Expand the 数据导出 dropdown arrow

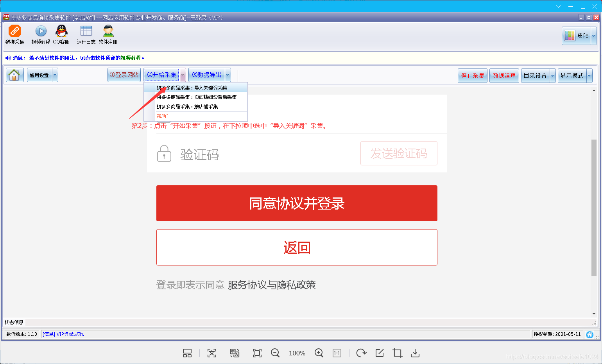point(228,75)
